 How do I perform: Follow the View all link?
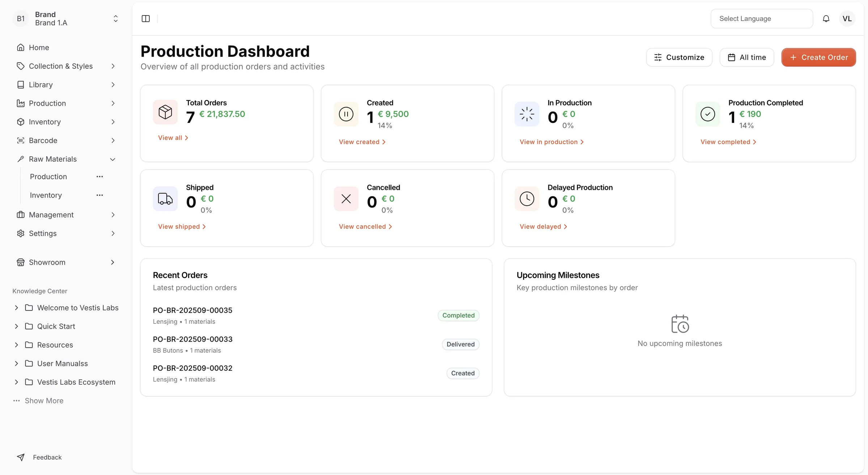click(173, 138)
